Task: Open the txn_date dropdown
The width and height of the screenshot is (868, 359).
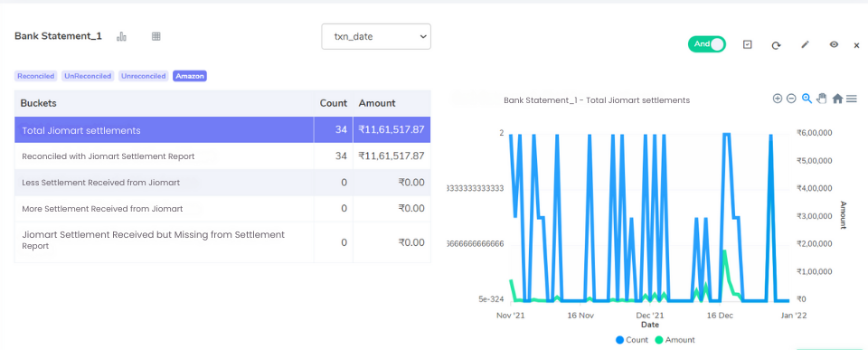Action: (376, 36)
